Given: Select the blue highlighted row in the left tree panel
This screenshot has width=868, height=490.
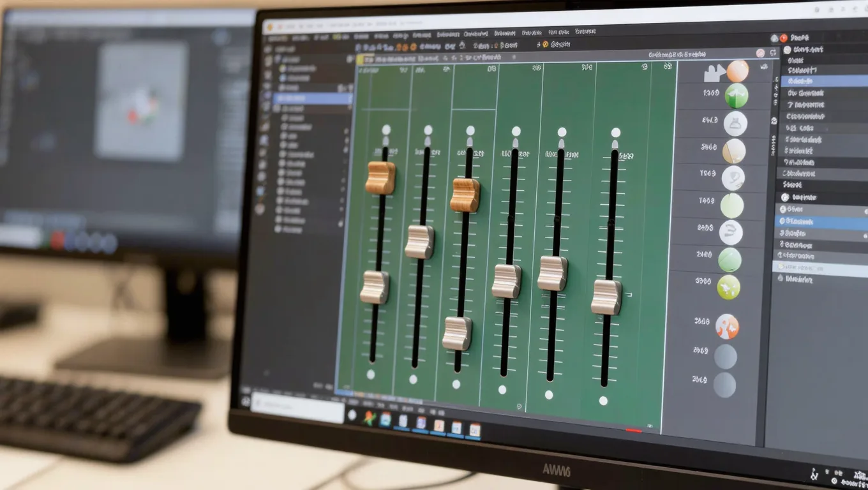Looking at the screenshot, I should pos(313,98).
